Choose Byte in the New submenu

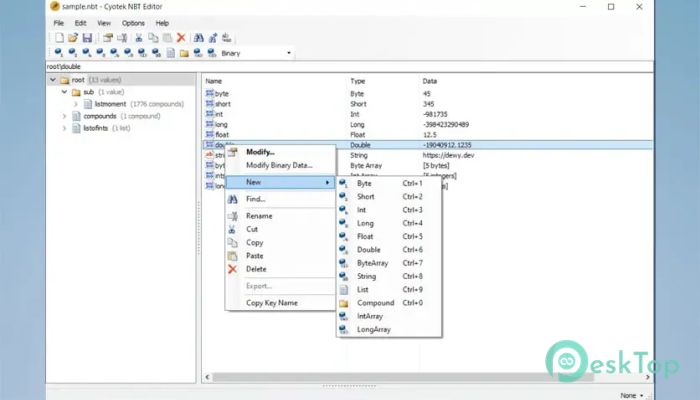coord(389,183)
